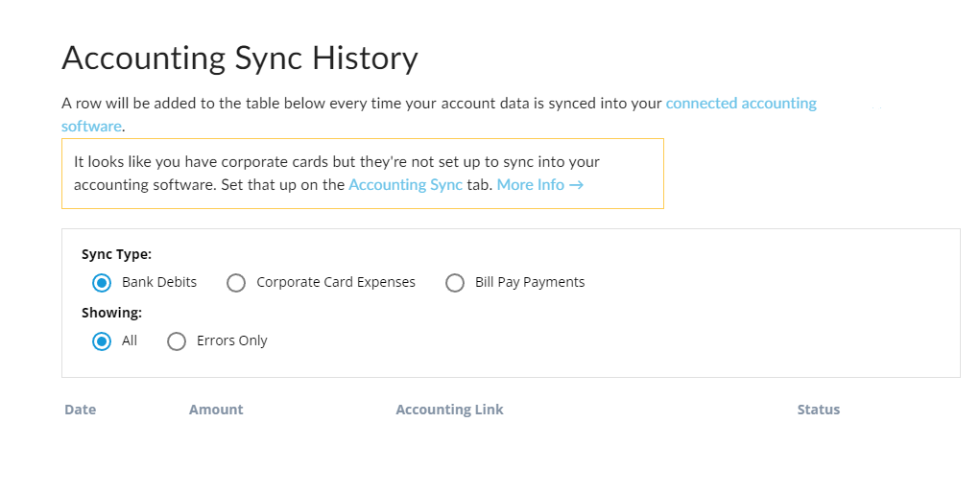Click the Status column header

point(818,410)
